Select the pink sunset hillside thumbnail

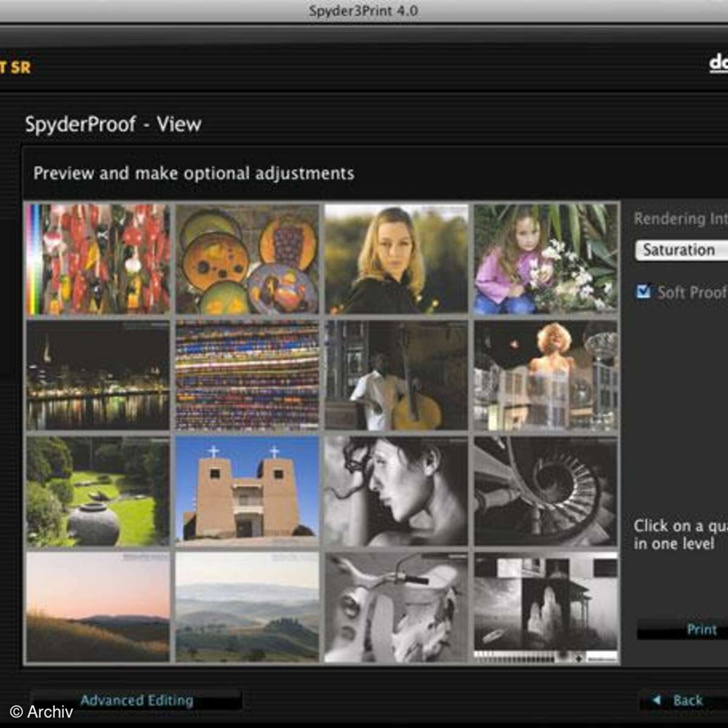(x=98, y=607)
